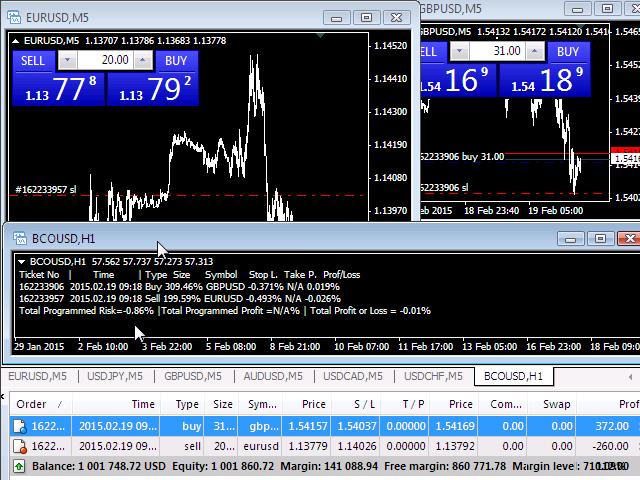Image resolution: width=640 pixels, height=480 pixels.
Task: Sort orders by Type column header
Action: coord(182,404)
